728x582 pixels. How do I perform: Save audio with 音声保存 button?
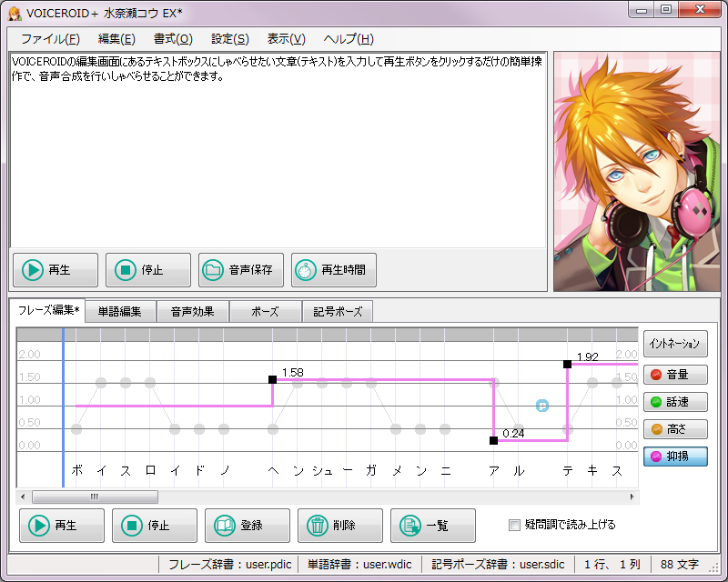click(x=241, y=270)
